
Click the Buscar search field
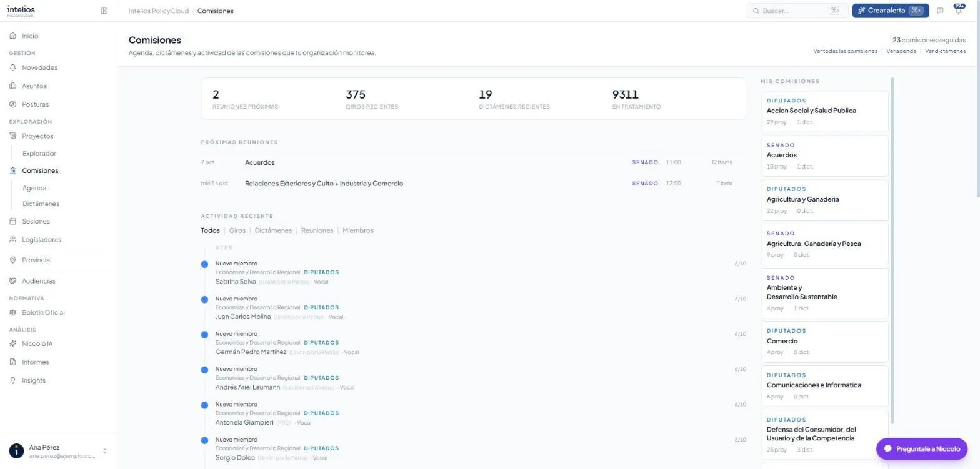(x=797, y=11)
